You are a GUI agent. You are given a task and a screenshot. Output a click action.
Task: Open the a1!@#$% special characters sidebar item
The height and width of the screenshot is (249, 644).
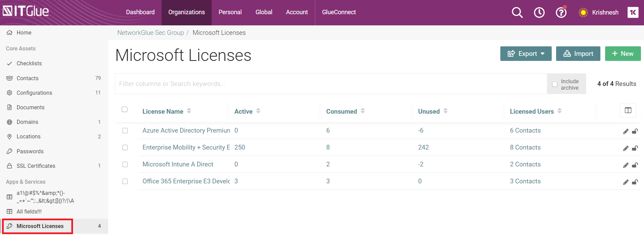click(45, 197)
